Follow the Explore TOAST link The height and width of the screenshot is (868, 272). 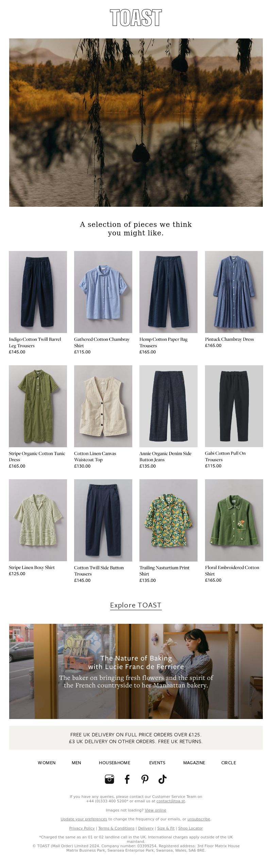[136, 605]
